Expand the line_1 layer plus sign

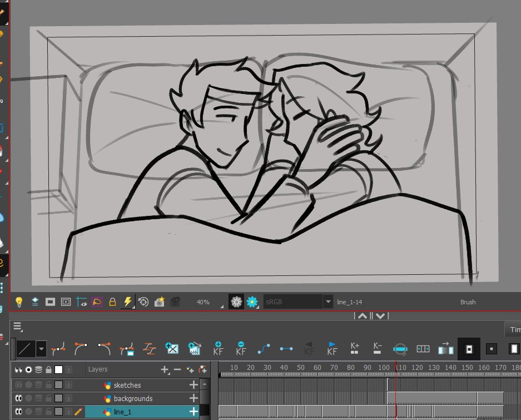pyautogui.click(x=193, y=411)
